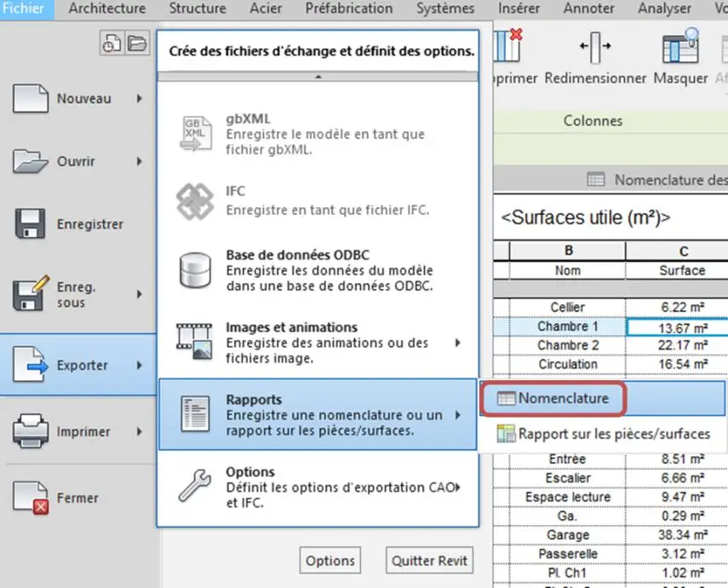Expand the Ouvrir submenu arrow
This screenshot has height=588, width=728.
[140, 161]
